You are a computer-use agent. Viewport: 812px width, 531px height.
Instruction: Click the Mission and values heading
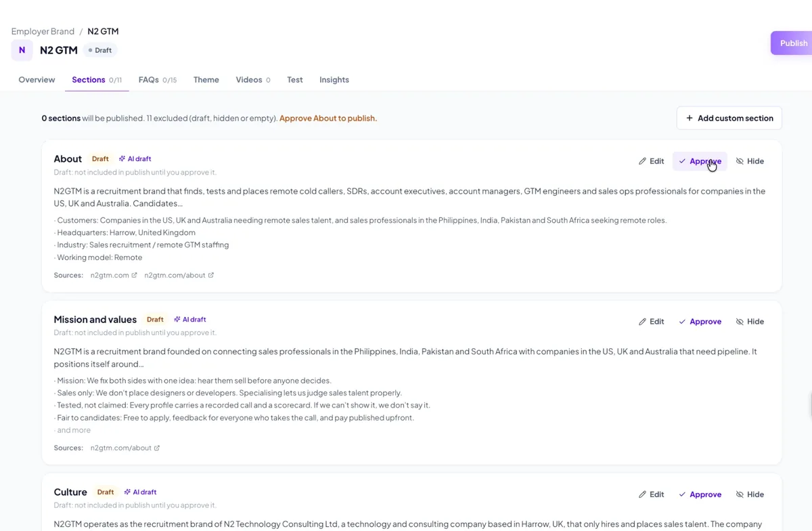click(95, 319)
